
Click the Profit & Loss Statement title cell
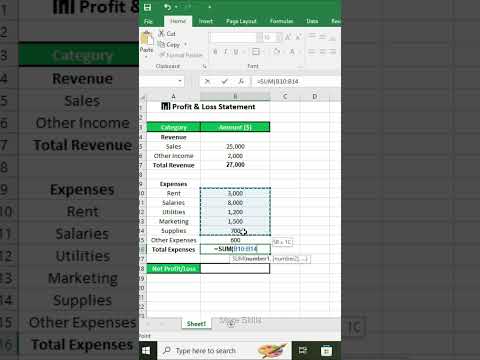(208, 107)
